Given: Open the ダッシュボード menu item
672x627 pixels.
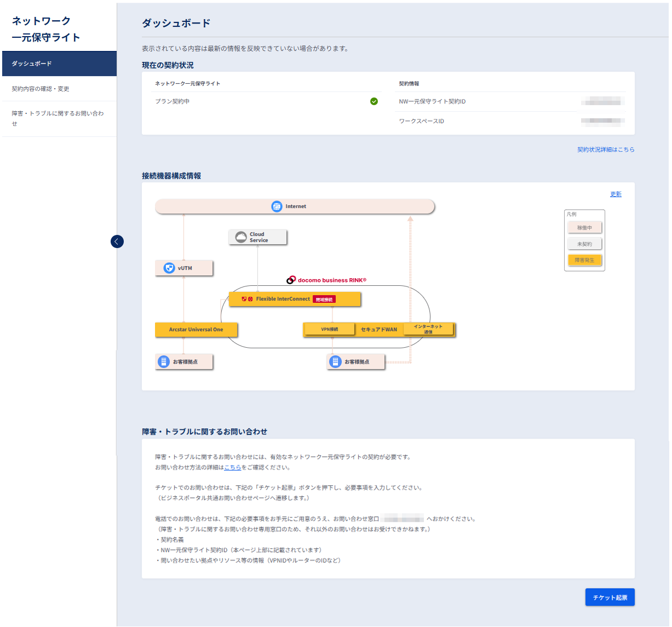Looking at the screenshot, I should pyautogui.click(x=59, y=64).
